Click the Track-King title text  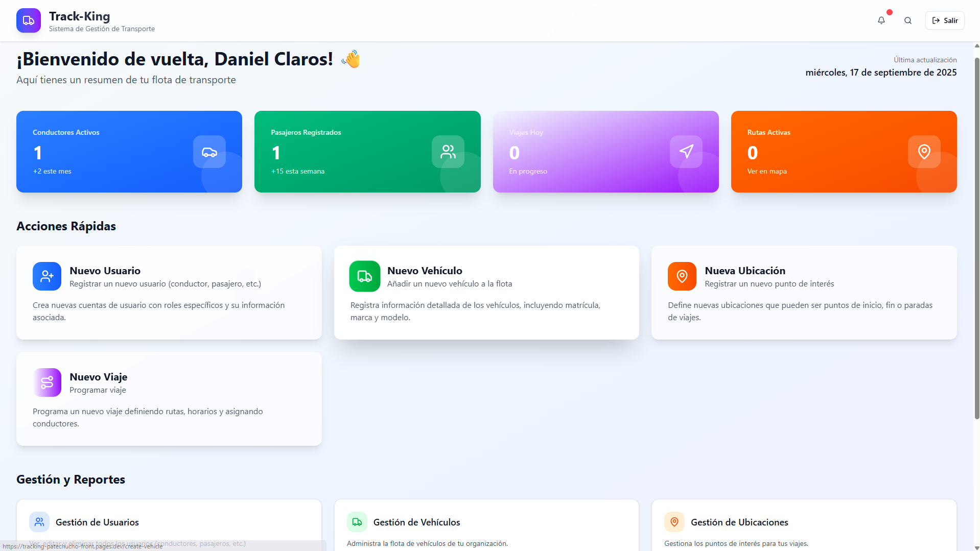(x=79, y=16)
